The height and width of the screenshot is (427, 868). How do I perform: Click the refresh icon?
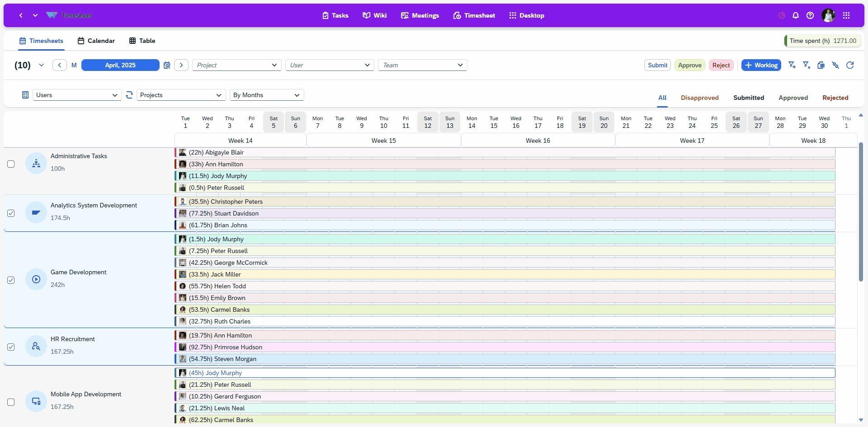coord(850,65)
